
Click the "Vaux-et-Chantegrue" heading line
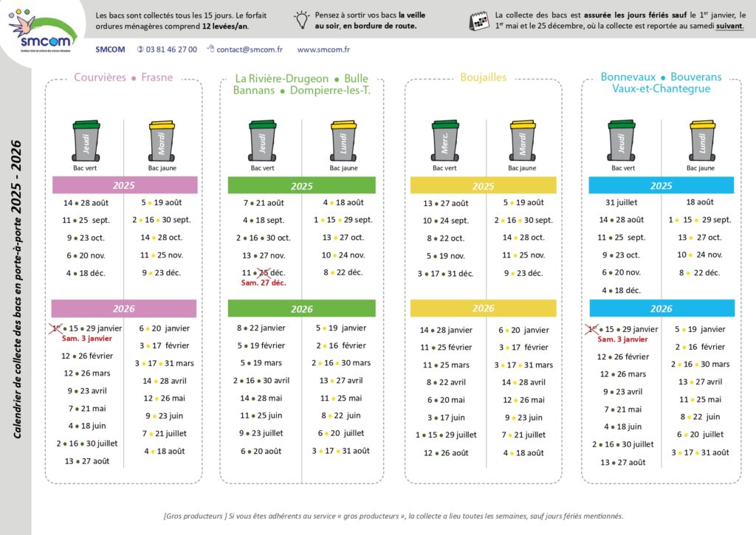[x=661, y=89]
